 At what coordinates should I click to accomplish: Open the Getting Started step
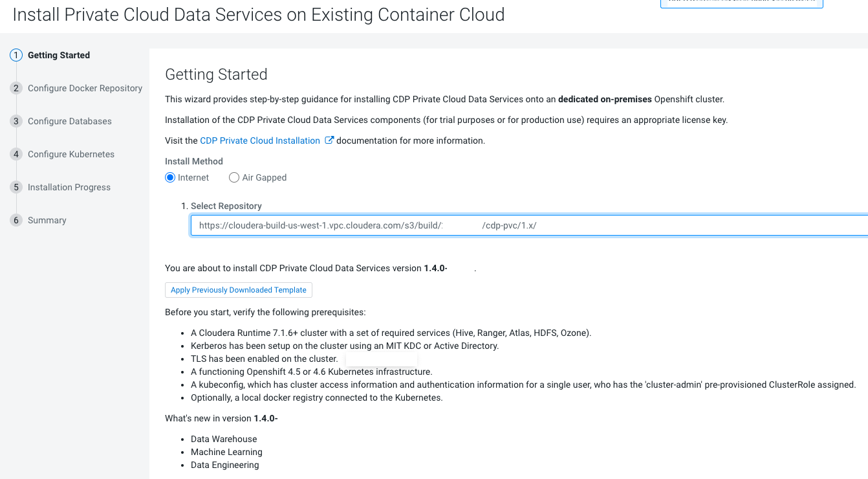pos(59,56)
